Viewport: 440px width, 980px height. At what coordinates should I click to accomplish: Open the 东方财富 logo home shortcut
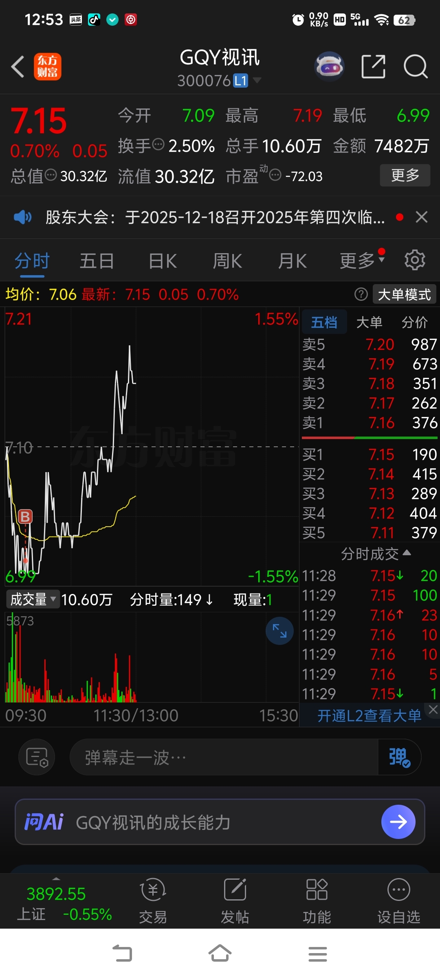tap(47, 66)
